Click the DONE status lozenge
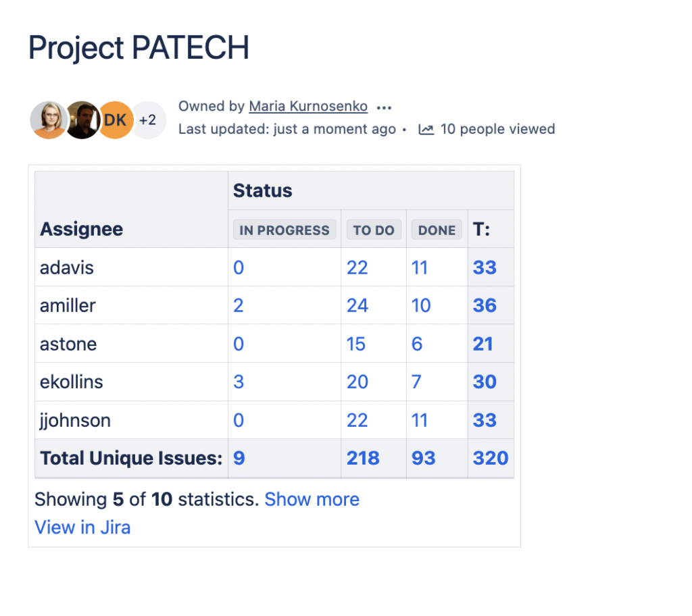Screen dimensions: 692x616 436,230
